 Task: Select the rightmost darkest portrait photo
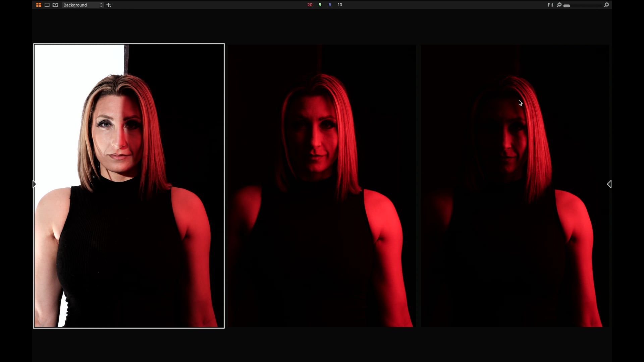pyautogui.click(x=515, y=185)
